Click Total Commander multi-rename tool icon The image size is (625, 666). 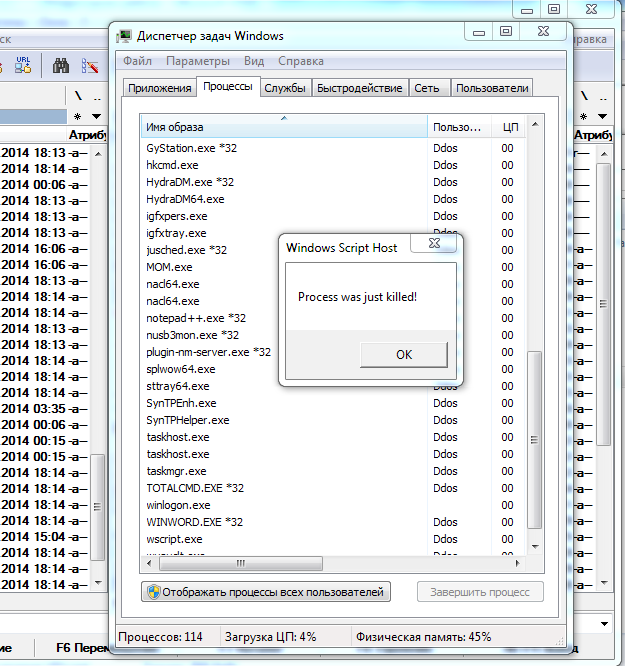click(90, 66)
